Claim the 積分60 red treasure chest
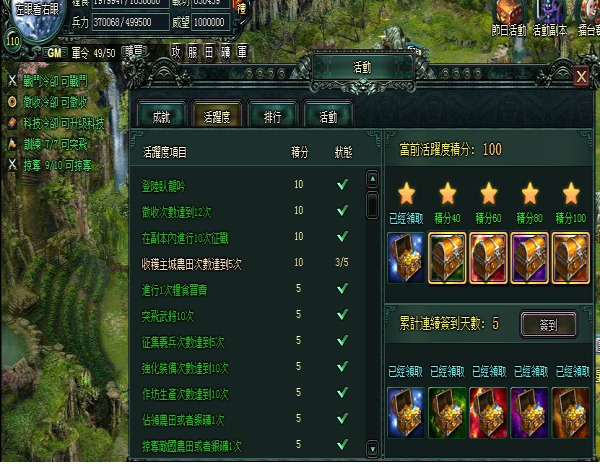This screenshot has width=600, height=473. 488,258
